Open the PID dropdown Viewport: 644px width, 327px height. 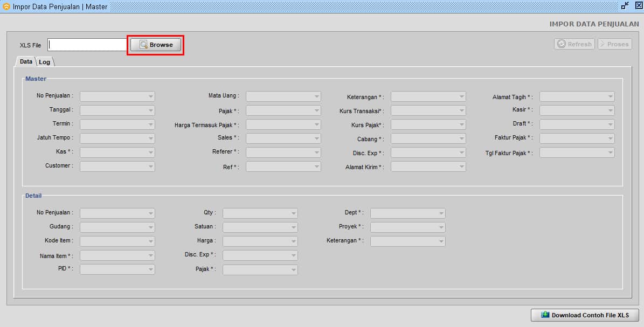[x=117, y=269]
